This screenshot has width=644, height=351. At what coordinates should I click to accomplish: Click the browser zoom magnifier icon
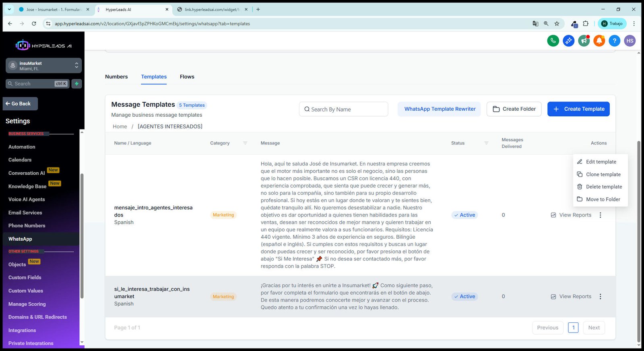click(x=546, y=24)
